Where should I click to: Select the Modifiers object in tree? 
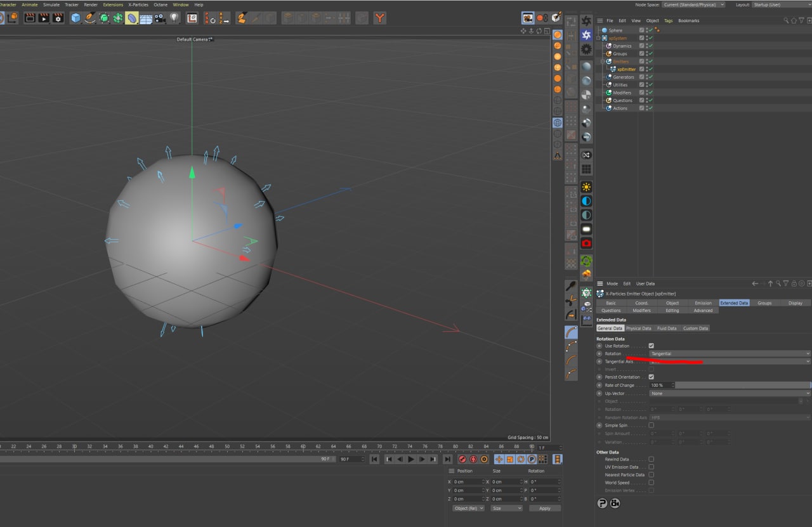coord(622,93)
